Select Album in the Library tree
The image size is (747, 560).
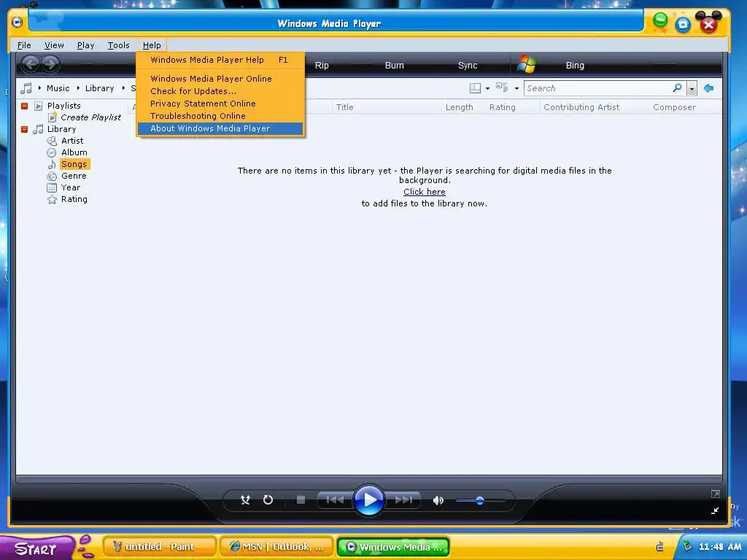click(x=74, y=152)
